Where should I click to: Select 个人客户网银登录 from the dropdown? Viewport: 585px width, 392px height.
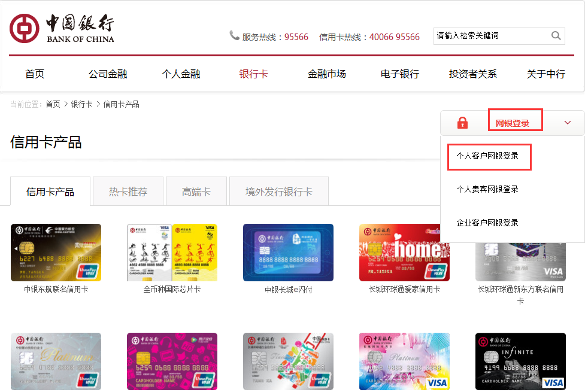pyautogui.click(x=489, y=157)
